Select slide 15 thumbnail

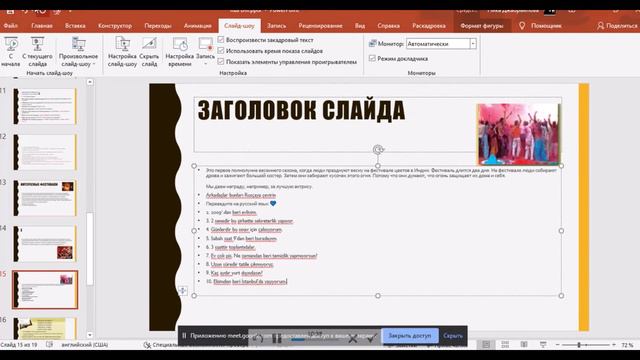[x=45, y=289]
